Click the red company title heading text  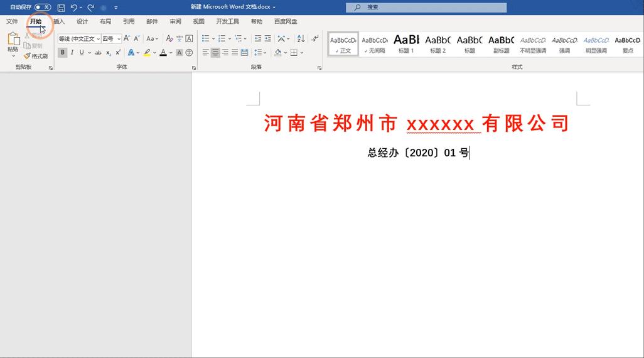coord(416,123)
